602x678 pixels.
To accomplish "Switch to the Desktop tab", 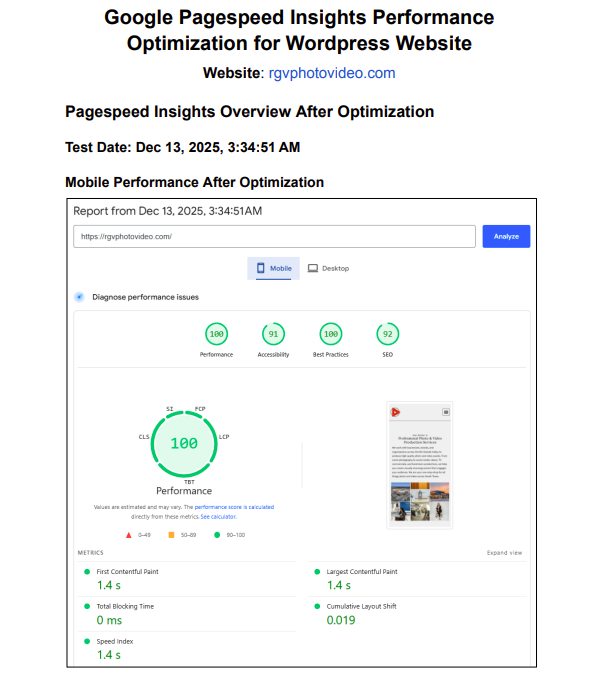I will pos(328,269).
